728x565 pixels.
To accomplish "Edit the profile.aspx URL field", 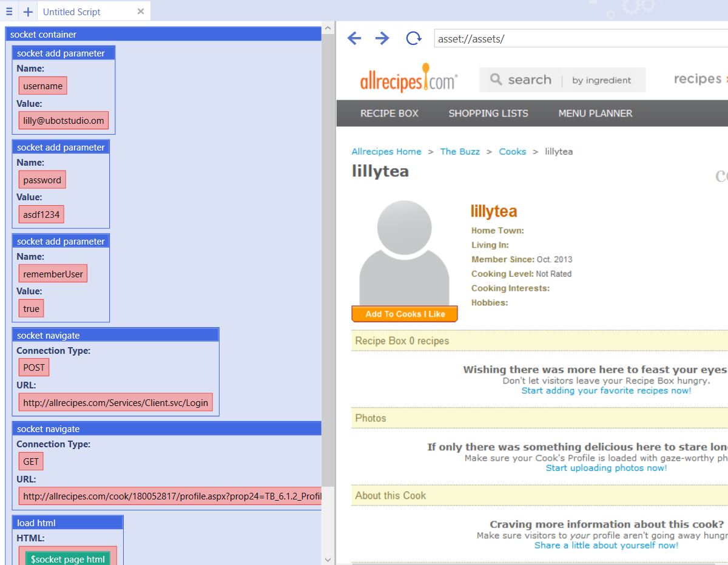I will (x=170, y=496).
